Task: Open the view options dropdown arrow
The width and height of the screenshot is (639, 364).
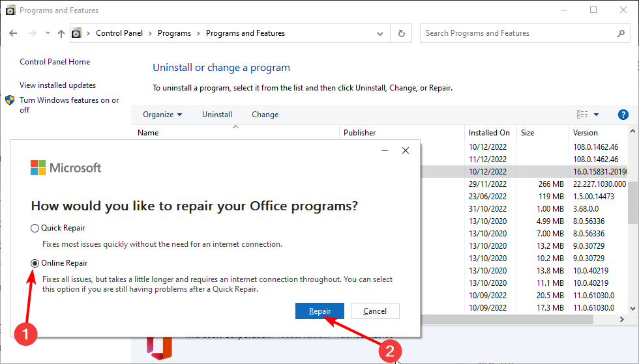Action: click(x=596, y=115)
